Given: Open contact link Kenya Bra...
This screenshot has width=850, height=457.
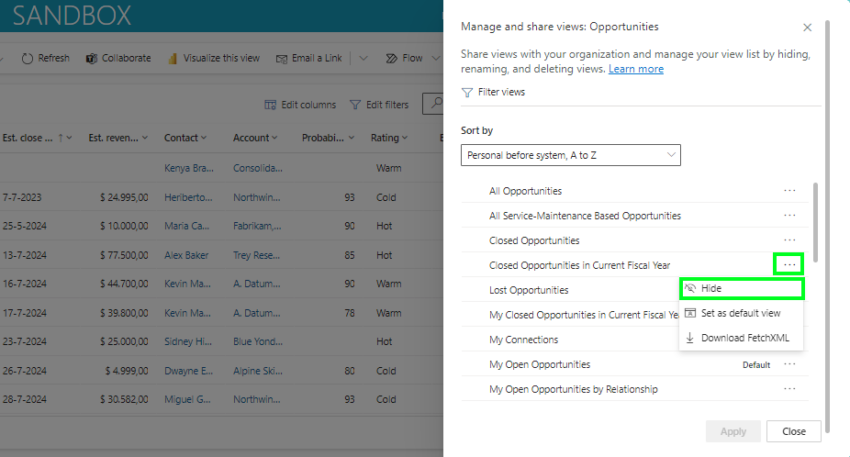Looking at the screenshot, I should 189,168.
